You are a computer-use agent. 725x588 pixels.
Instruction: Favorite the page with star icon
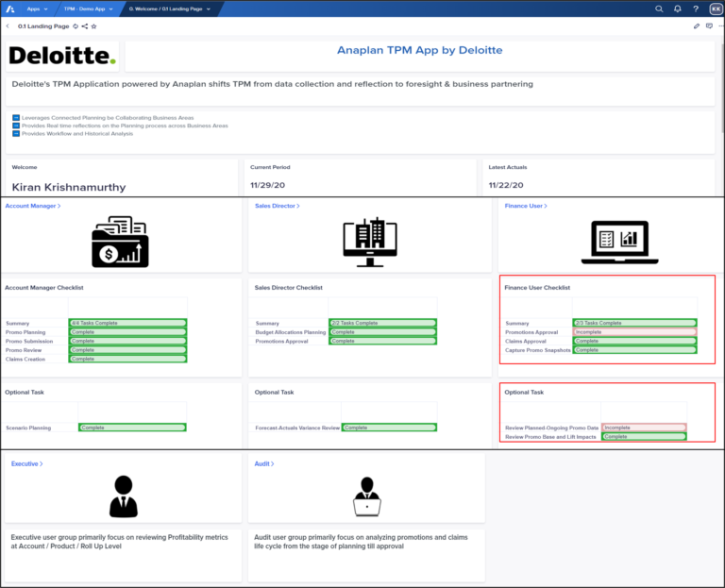(94, 26)
